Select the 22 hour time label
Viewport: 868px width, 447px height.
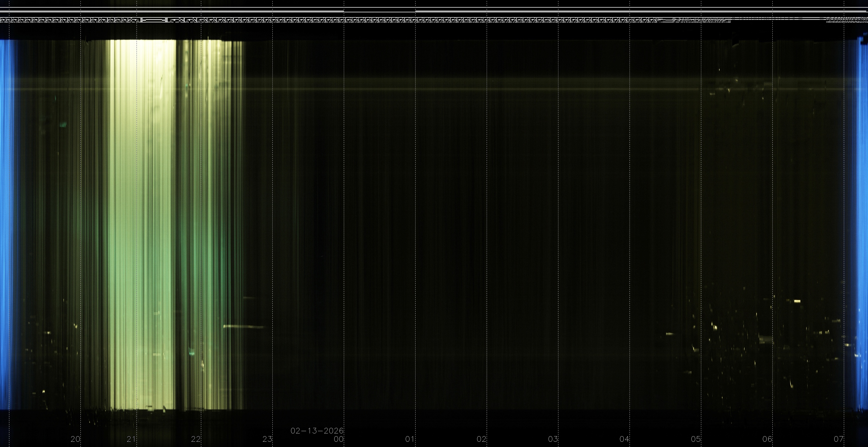(x=196, y=439)
